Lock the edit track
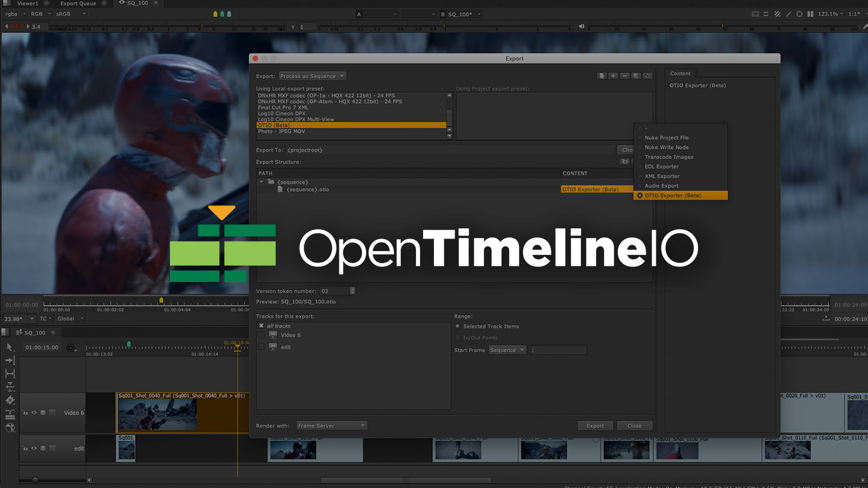 [x=25, y=448]
